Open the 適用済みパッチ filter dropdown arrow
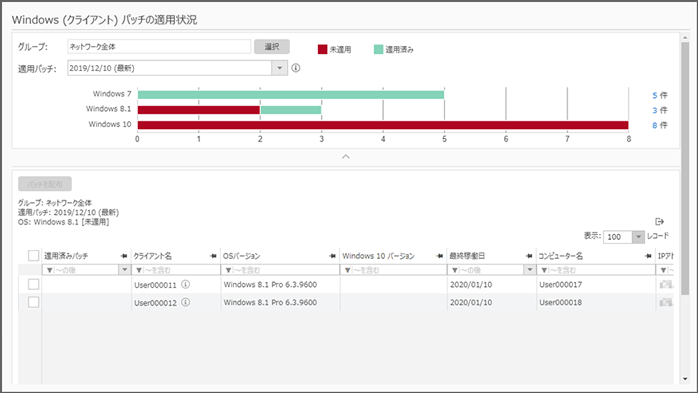This screenshot has height=393, width=698. [124, 270]
